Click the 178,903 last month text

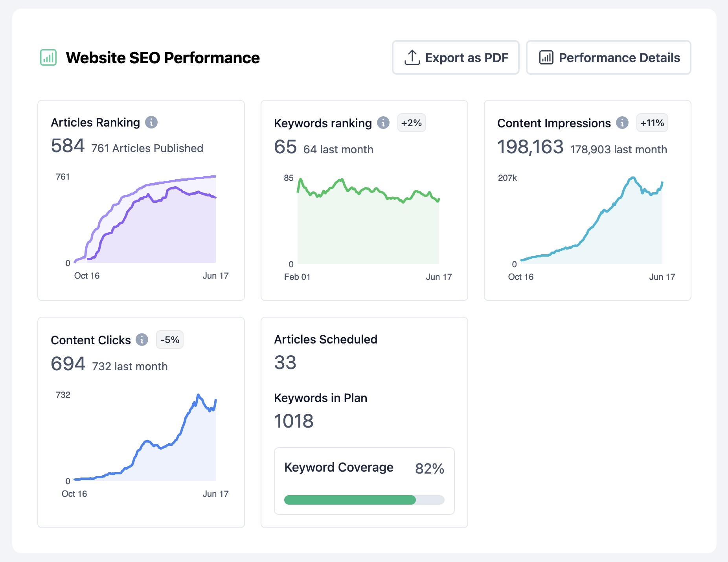point(619,149)
